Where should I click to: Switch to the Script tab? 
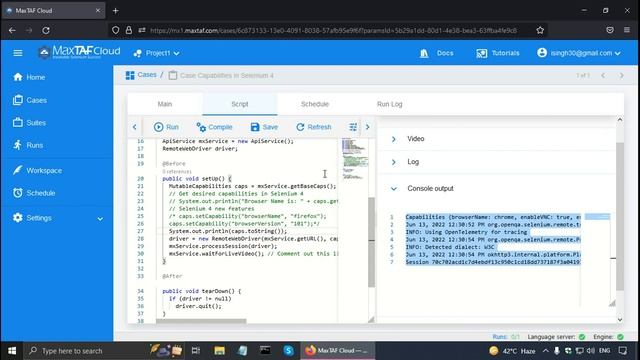click(x=240, y=104)
